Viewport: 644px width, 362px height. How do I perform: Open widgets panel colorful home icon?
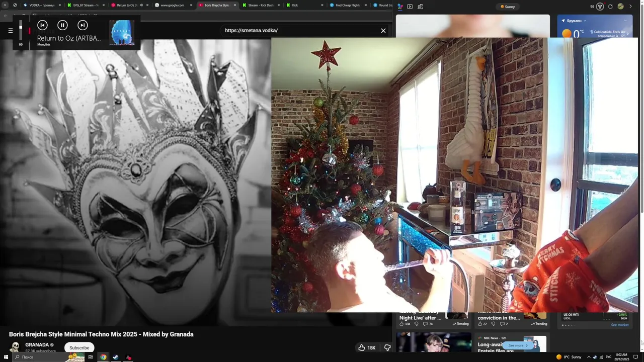[x=400, y=7]
